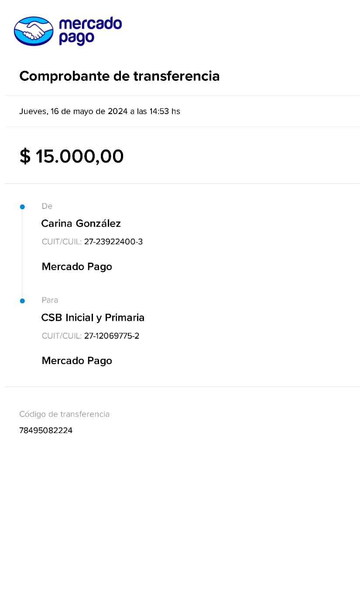Select the transfer code 78495082224
Image resolution: width=364 pixels, height=607 pixels.
[x=46, y=430]
